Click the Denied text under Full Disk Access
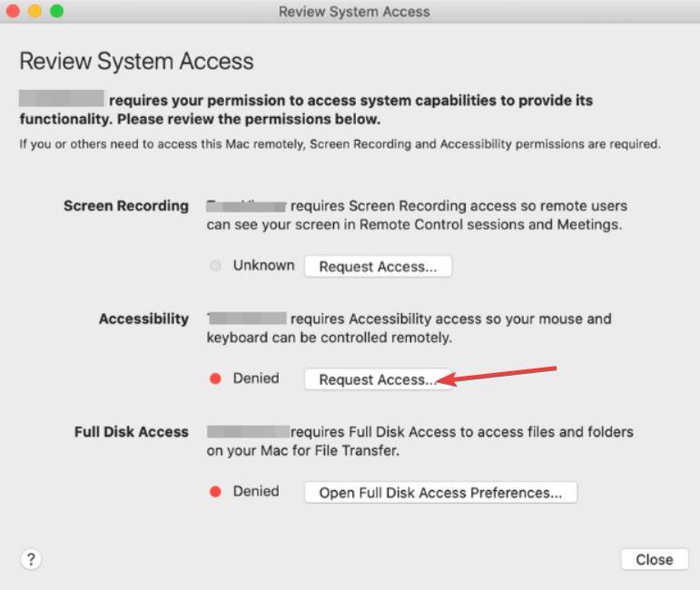Image resolution: width=700 pixels, height=590 pixels. [x=256, y=491]
